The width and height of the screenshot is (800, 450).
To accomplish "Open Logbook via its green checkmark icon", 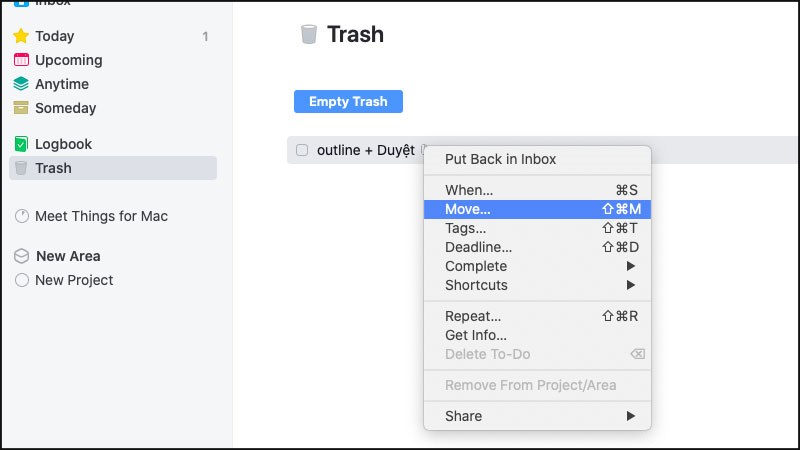I will (x=21, y=144).
